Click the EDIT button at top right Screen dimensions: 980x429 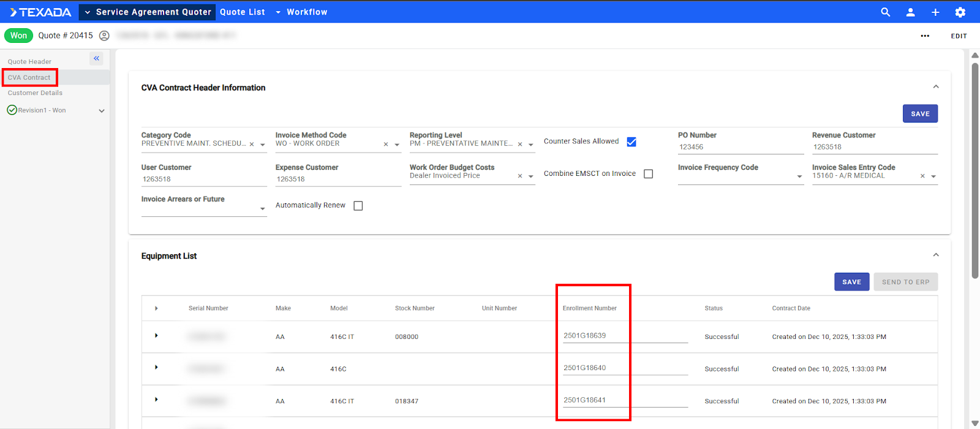point(959,36)
